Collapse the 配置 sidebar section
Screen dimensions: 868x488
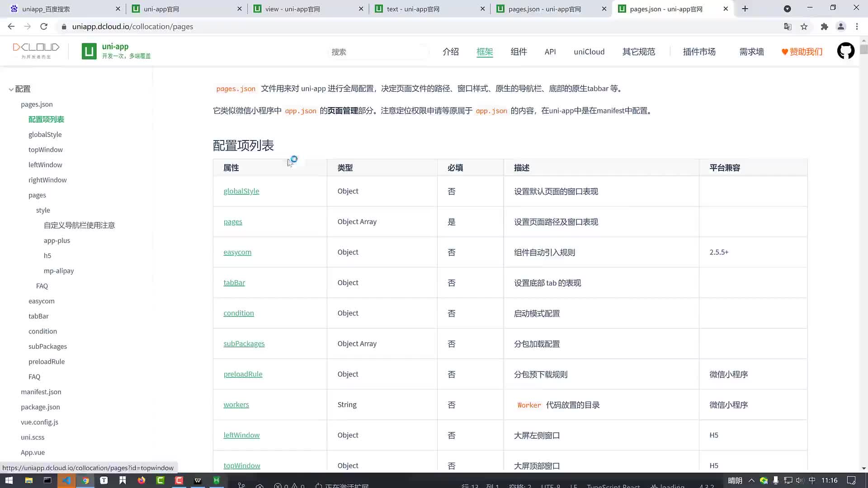click(x=11, y=89)
